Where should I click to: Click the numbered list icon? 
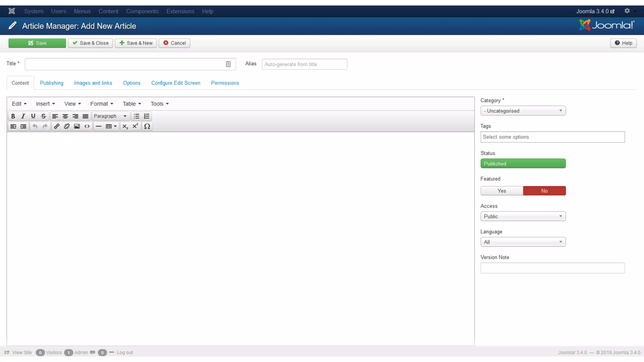click(147, 116)
